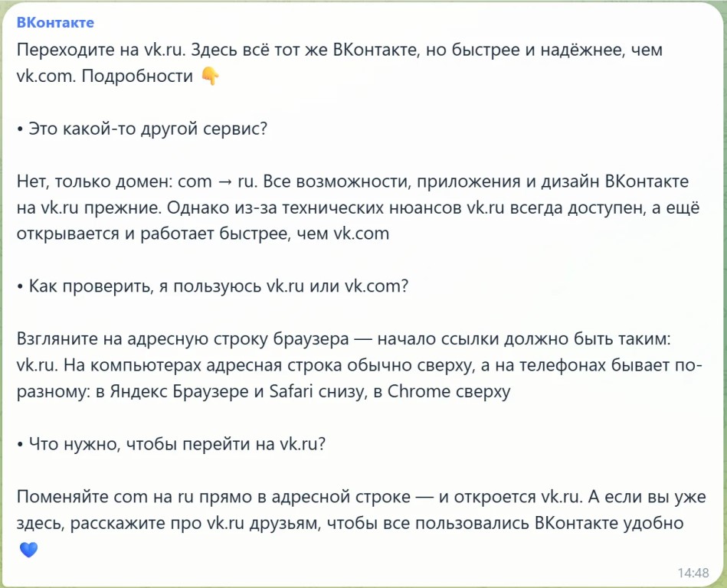Open vk.ru link before "друзьям"
Viewport: 727px width, 588px height.
point(225,523)
